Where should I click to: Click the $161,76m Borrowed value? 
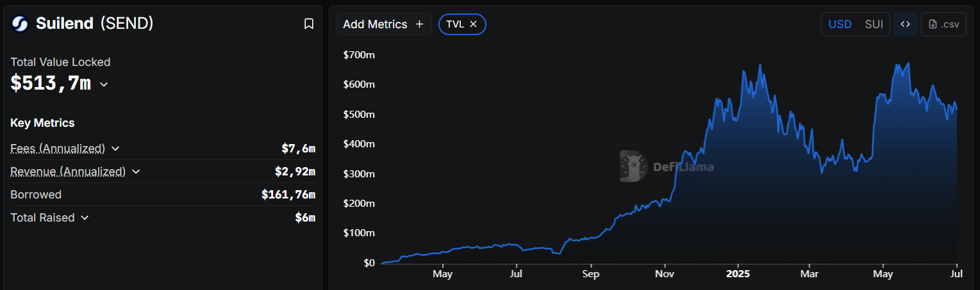click(288, 195)
